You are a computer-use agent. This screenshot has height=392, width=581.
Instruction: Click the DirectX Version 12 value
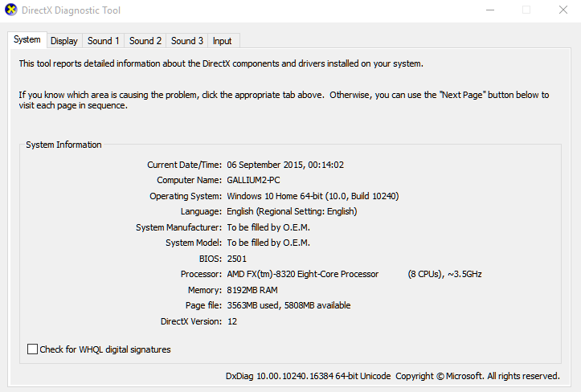[232, 321]
